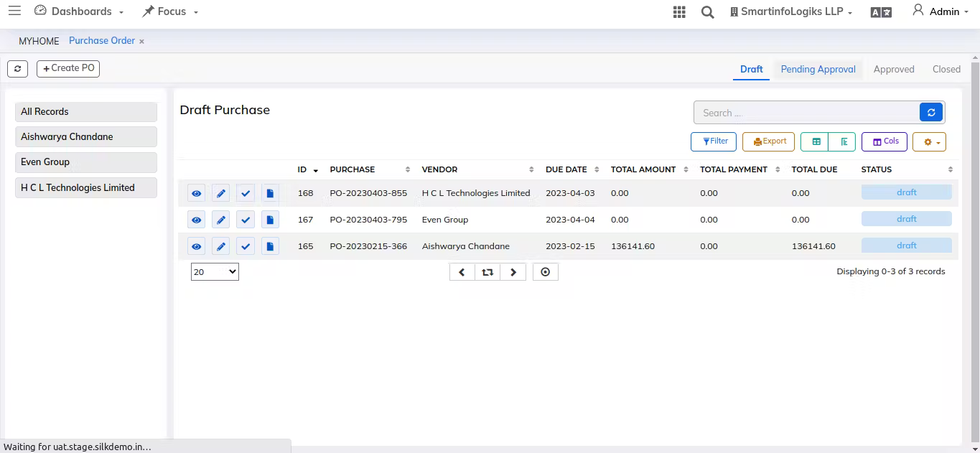
Task: Click the pagination reload icon
Action: pos(487,272)
